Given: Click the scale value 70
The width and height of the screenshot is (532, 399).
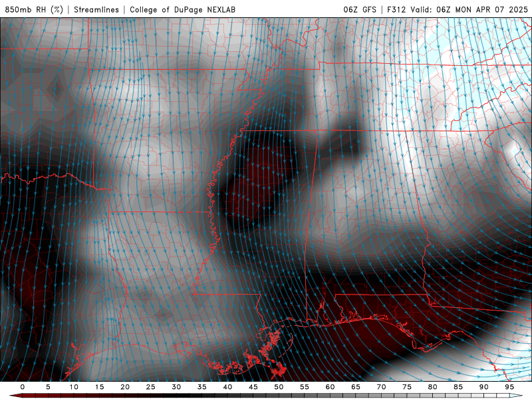Looking at the screenshot, I should [381, 387].
